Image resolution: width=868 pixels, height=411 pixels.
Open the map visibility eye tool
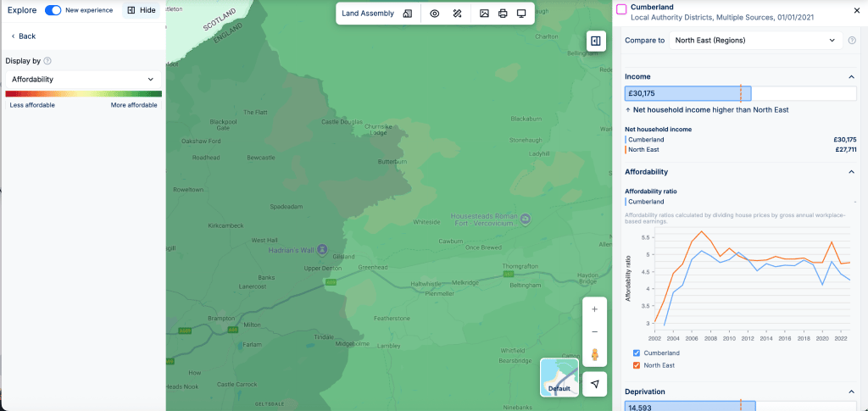434,14
